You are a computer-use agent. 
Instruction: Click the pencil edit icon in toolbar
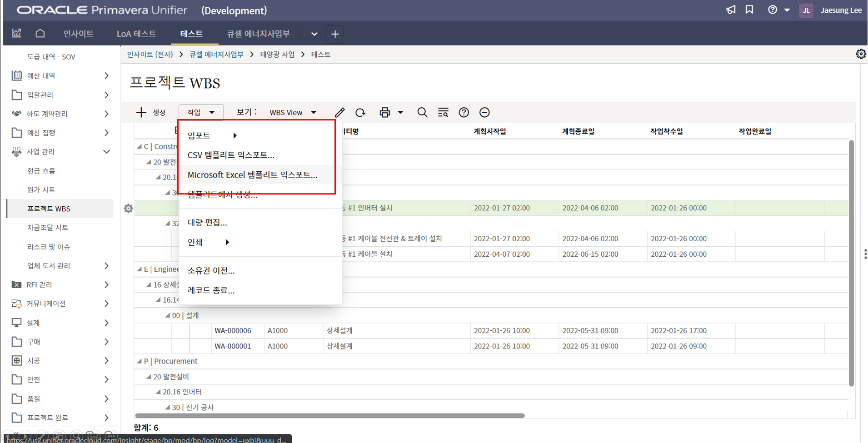coord(339,112)
